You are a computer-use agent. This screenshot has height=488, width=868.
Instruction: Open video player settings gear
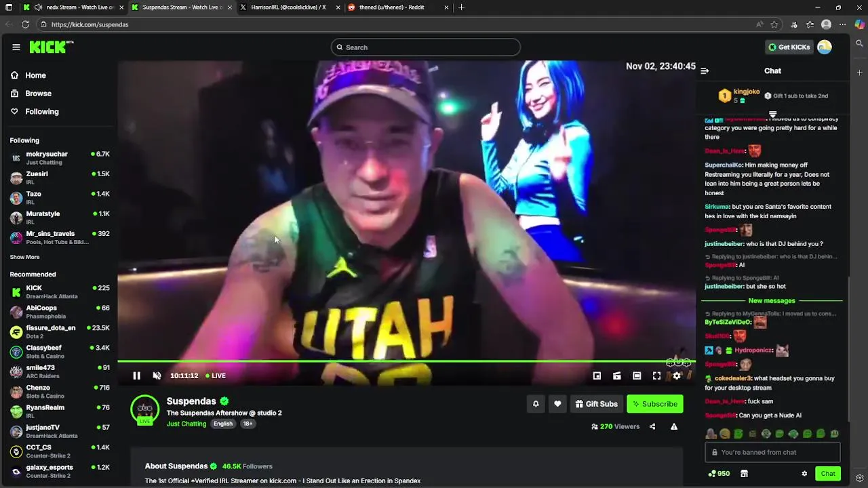pos(677,375)
